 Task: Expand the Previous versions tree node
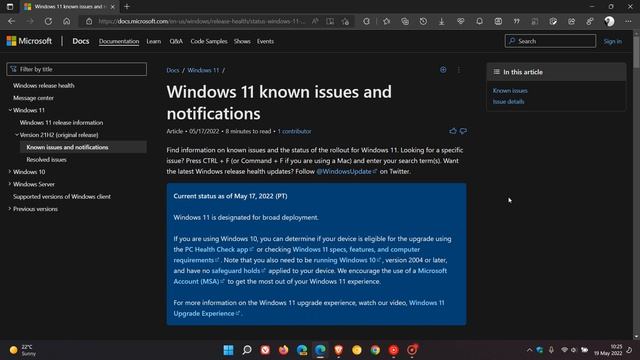click(x=10, y=209)
